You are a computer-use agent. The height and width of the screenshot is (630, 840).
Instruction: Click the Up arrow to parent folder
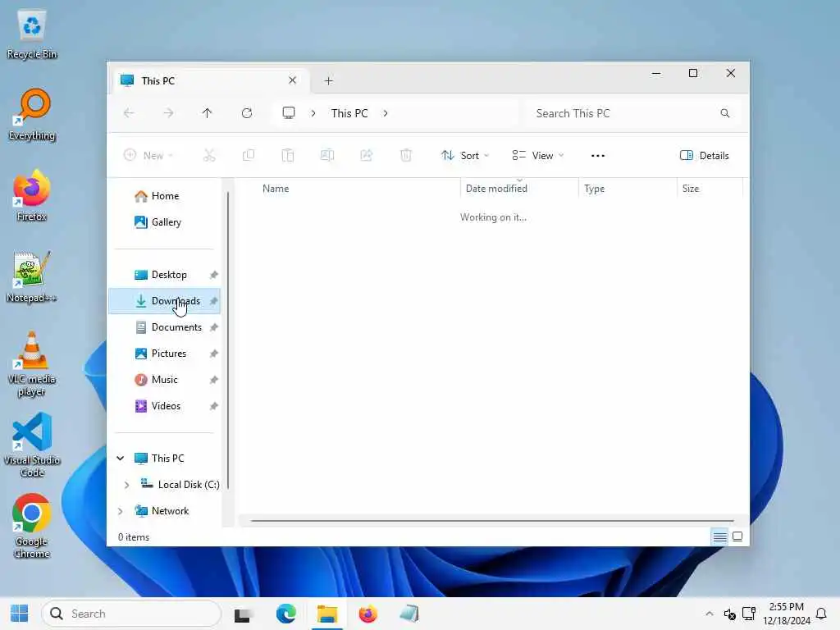208,113
